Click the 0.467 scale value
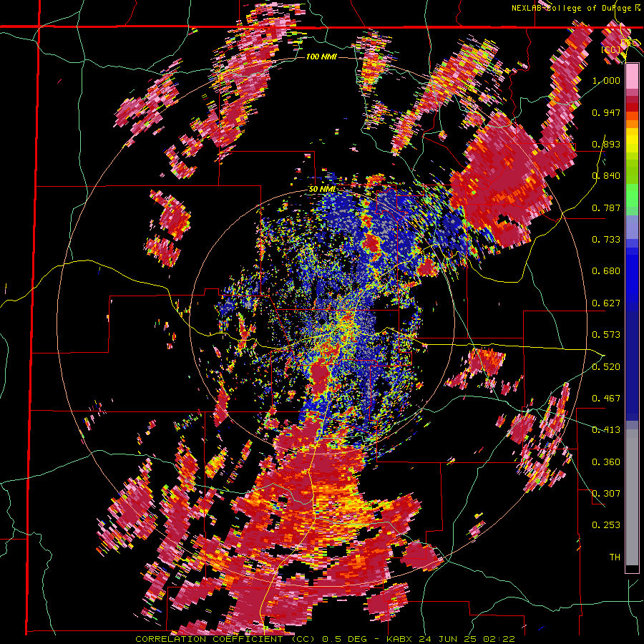This screenshot has height=644, width=644. (606, 399)
